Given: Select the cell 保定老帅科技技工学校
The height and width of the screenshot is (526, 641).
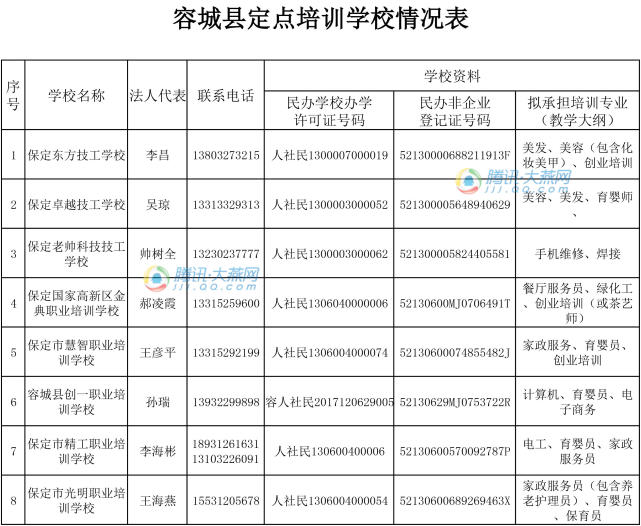Looking at the screenshot, I should click(76, 254).
